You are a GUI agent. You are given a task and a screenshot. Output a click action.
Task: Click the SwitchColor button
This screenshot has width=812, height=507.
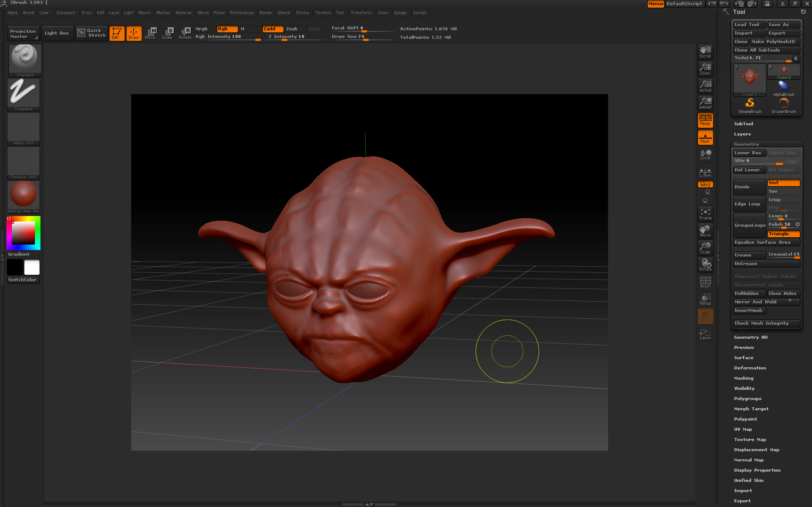click(x=23, y=280)
